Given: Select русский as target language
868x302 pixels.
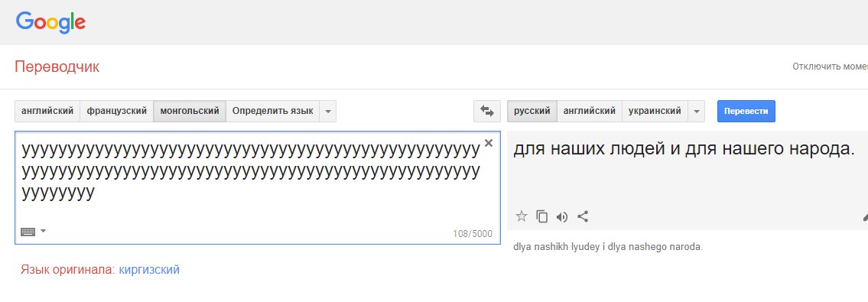Looking at the screenshot, I should click(532, 111).
